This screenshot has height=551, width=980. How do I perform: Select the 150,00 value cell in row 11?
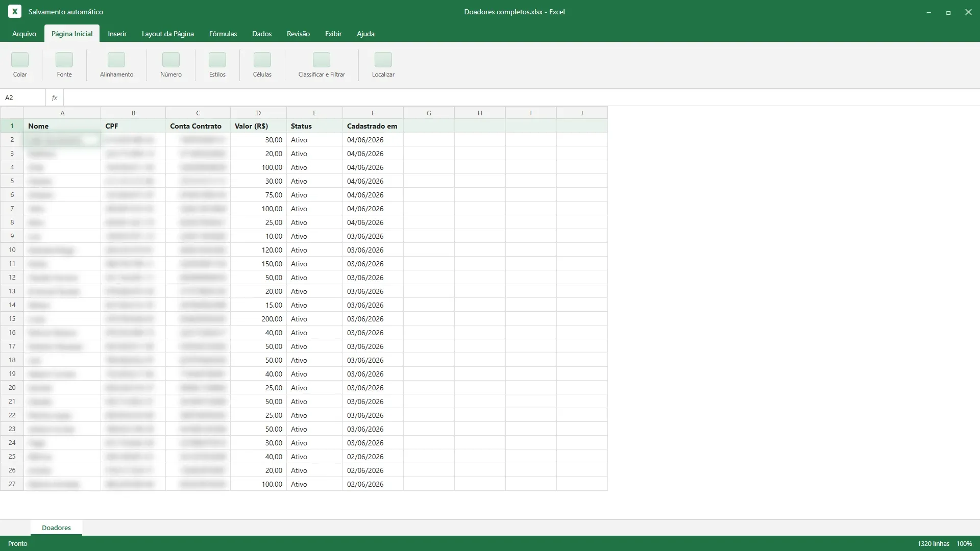258,264
